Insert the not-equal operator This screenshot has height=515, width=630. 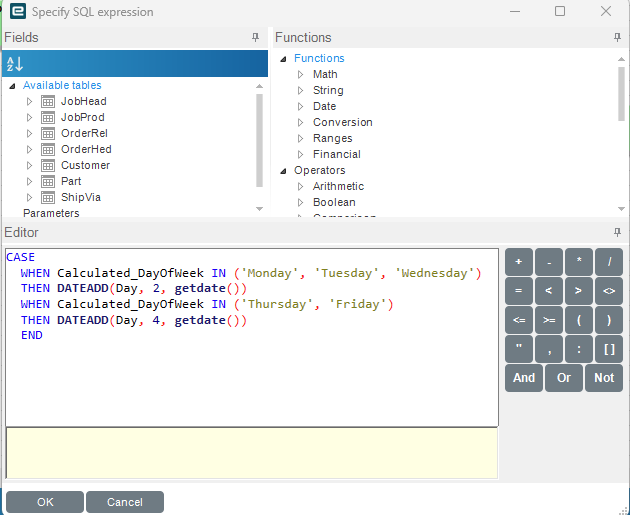click(x=608, y=291)
